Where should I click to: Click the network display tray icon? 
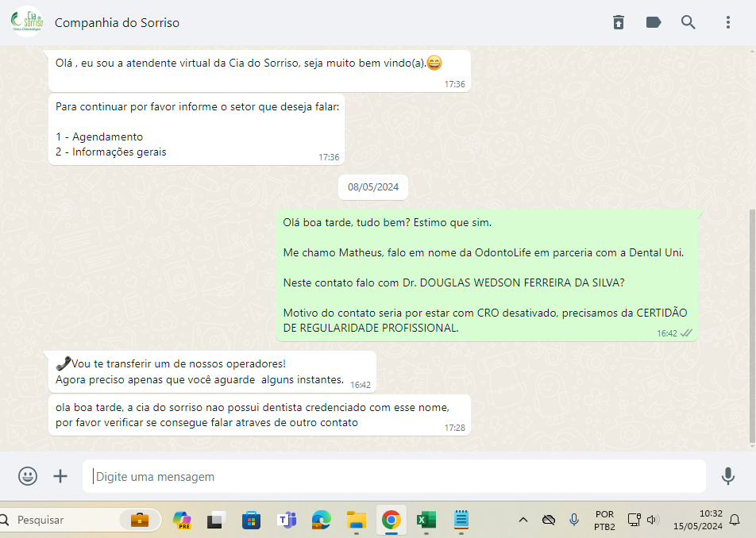pos(634,519)
